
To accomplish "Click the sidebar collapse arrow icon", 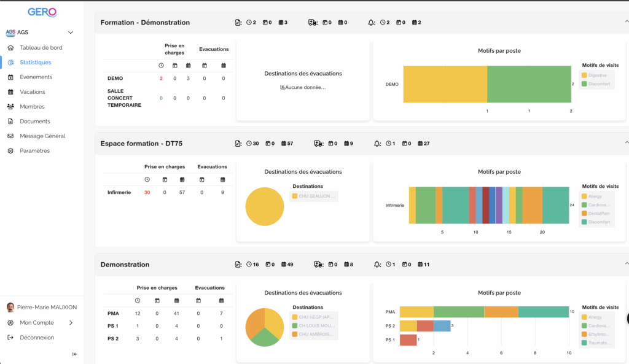I will [x=75, y=354].
